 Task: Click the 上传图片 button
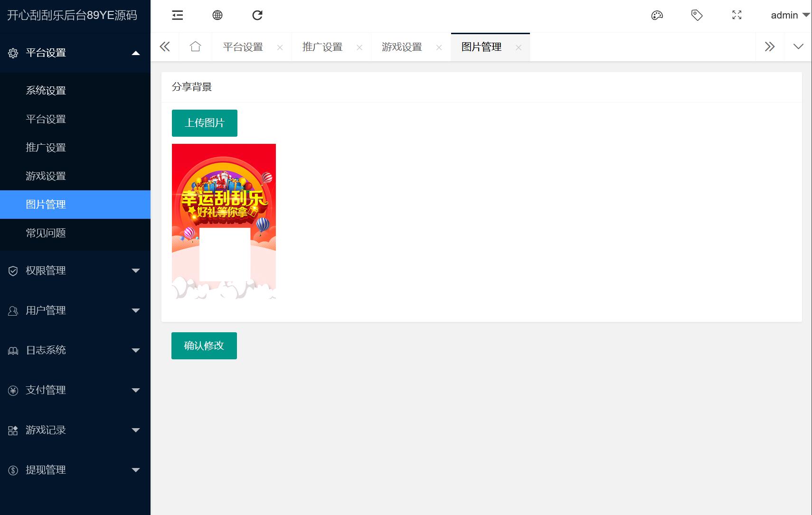(204, 123)
